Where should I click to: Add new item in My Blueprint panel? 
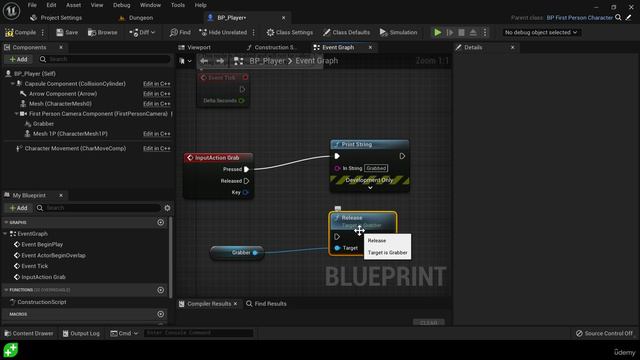18,208
